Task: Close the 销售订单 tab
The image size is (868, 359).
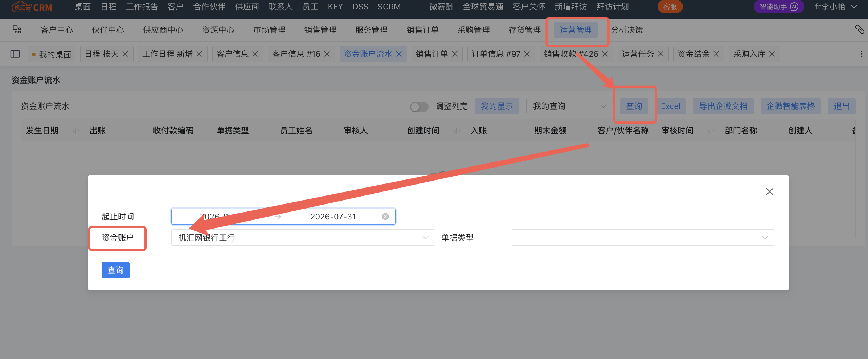Action: (455, 54)
